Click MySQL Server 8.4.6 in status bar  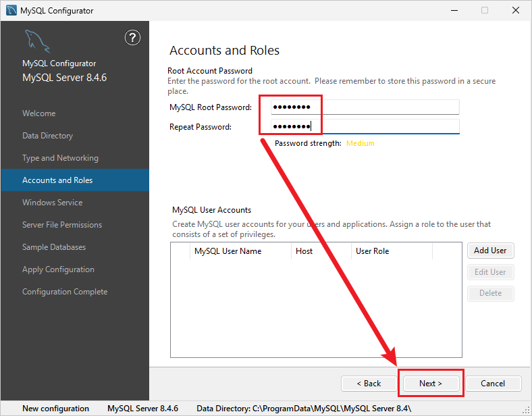pos(143,409)
